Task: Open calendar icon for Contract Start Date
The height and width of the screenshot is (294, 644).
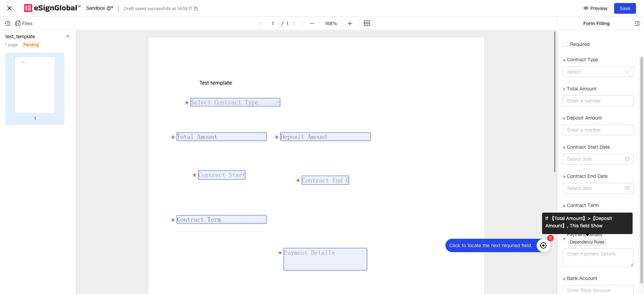Action: coord(627,159)
